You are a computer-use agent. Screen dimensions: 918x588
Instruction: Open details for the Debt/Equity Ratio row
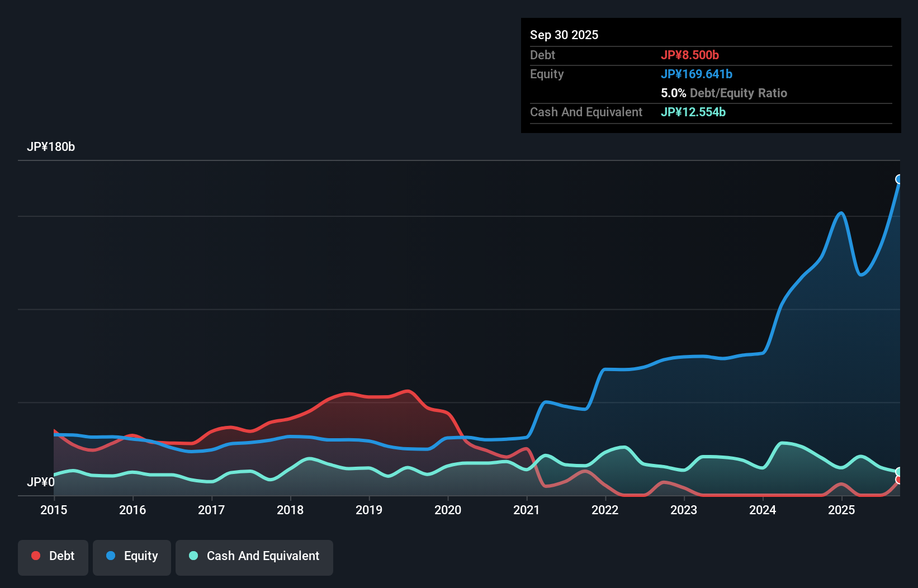click(x=725, y=93)
